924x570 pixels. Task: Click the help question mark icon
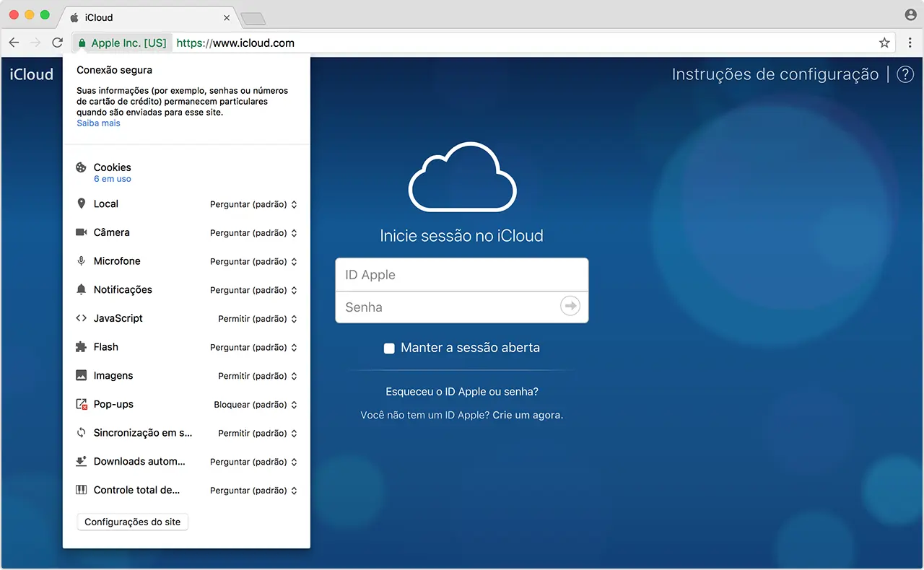(x=905, y=74)
